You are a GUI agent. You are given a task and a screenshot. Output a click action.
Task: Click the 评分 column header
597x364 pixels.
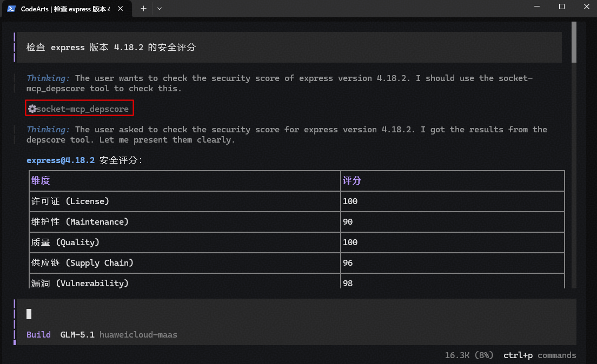click(352, 180)
